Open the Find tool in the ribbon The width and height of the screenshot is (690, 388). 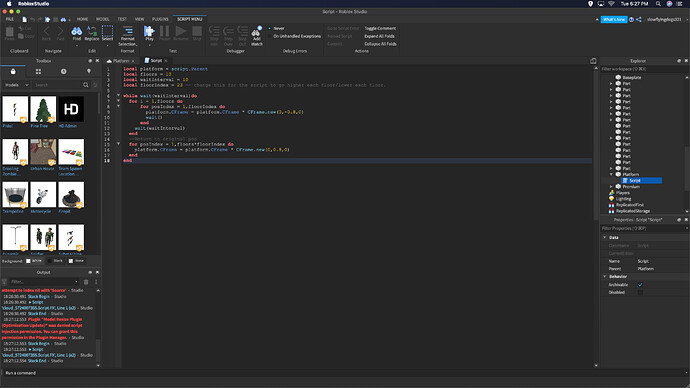click(x=77, y=33)
